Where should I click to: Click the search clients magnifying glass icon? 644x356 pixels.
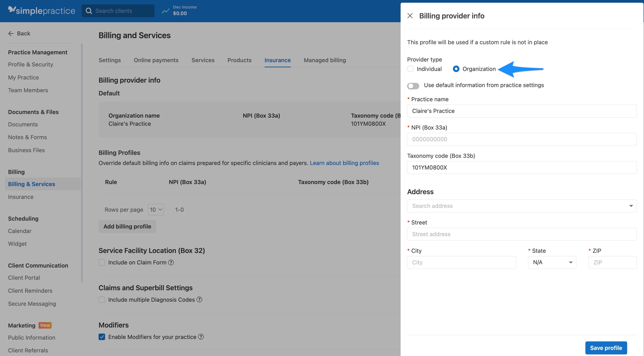(89, 11)
